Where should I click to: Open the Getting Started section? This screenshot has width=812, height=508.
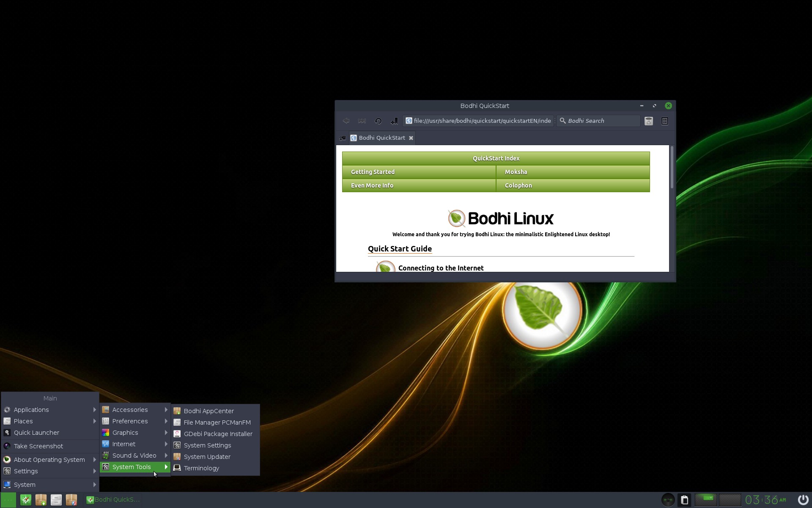coord(419,172)
